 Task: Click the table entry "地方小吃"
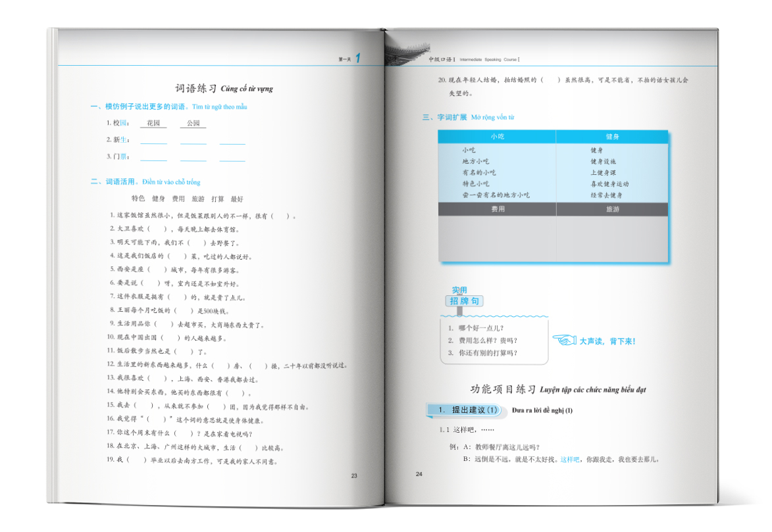[476, 161]
